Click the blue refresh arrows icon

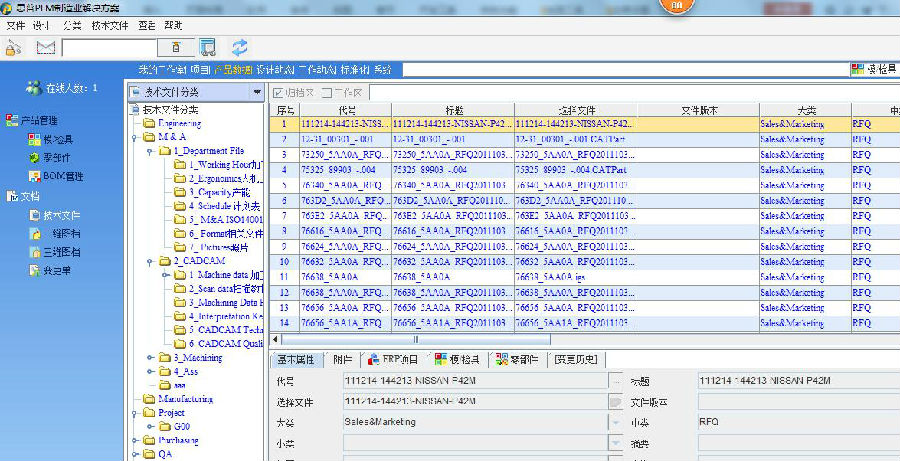[240, 47]
